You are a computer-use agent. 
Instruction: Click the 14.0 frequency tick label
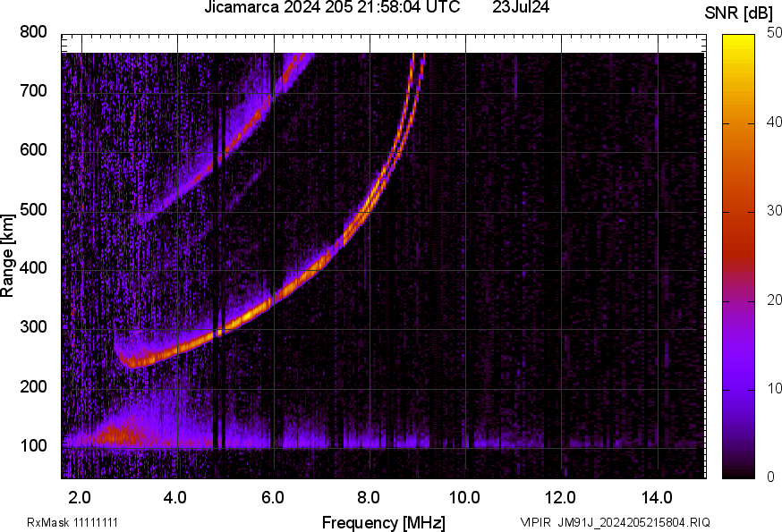(x=657, y=497)
